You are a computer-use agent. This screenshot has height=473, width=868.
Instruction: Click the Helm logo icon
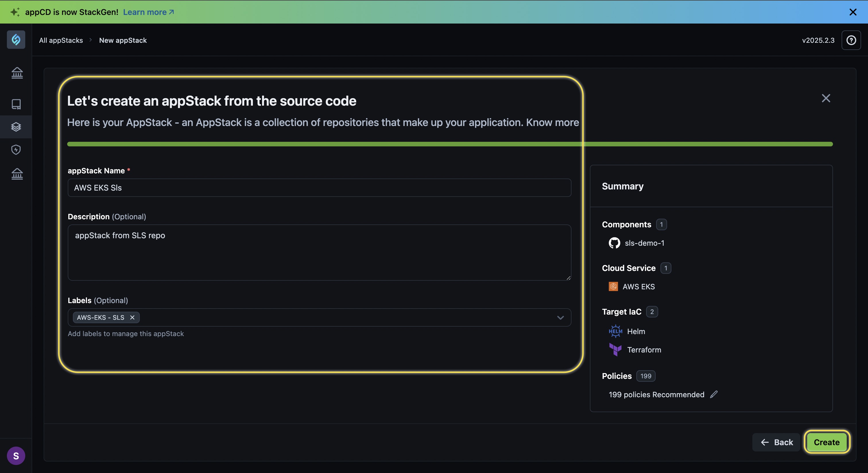[x=615, y=331]
